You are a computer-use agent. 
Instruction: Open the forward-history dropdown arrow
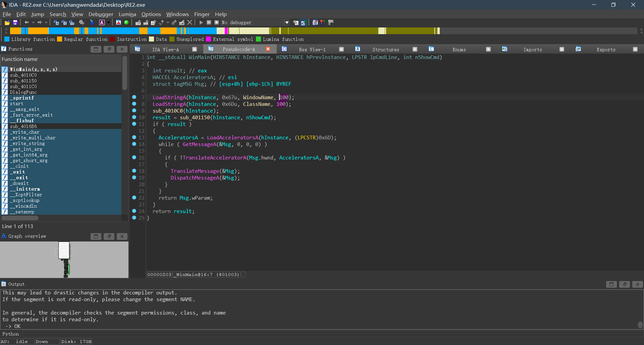(46, 22)
